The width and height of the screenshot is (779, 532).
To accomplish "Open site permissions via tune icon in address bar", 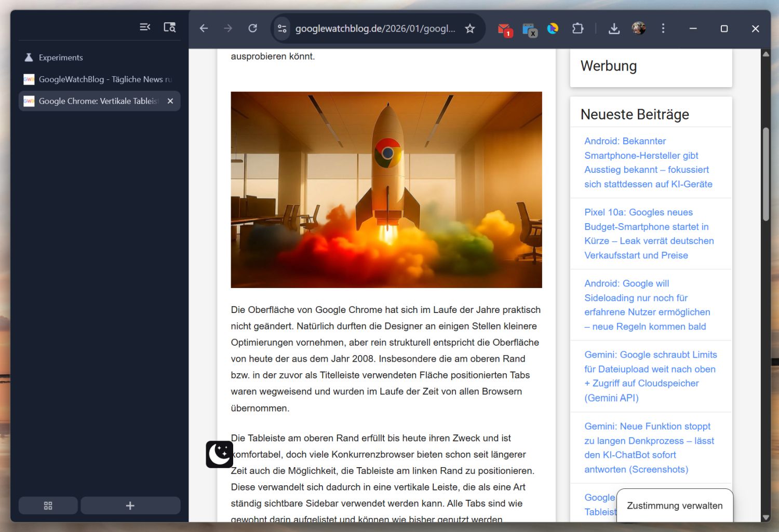I will [281, 29].
